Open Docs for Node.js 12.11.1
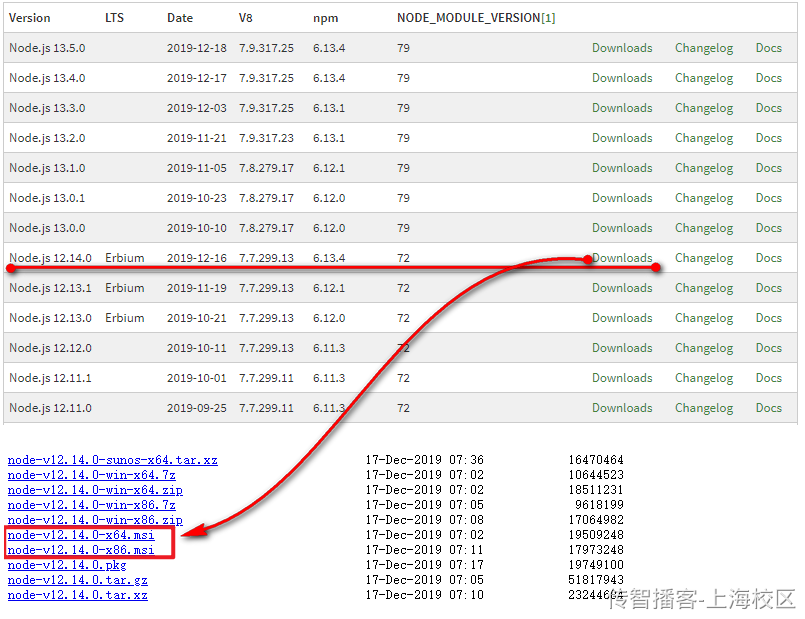The width and height of the screenshot is (805, 619). (769, 378)
